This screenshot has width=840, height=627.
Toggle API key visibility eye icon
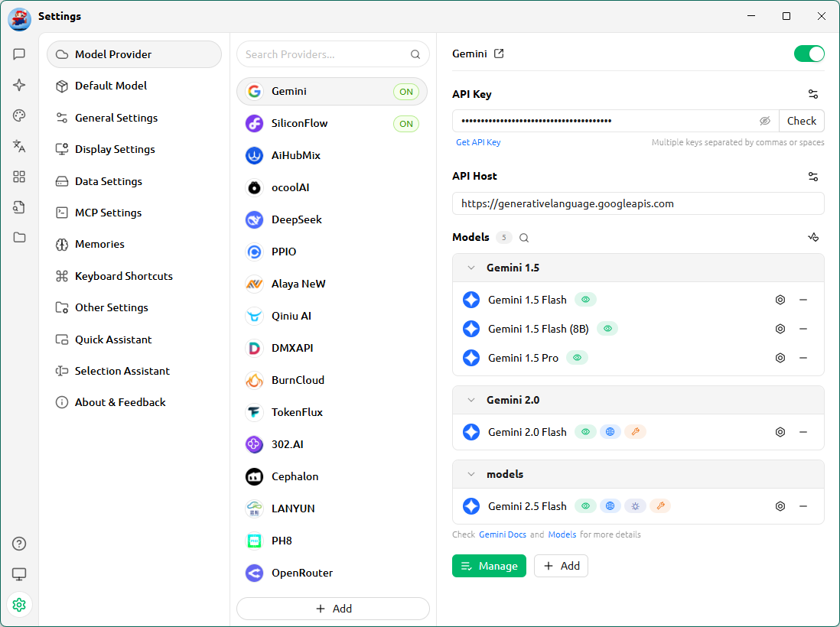[764, 121]
